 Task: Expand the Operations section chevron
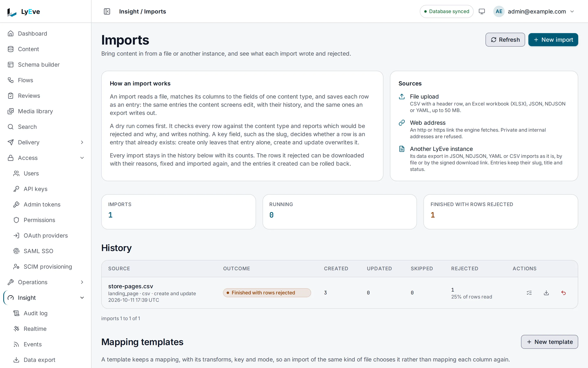(x=82, y=282)
